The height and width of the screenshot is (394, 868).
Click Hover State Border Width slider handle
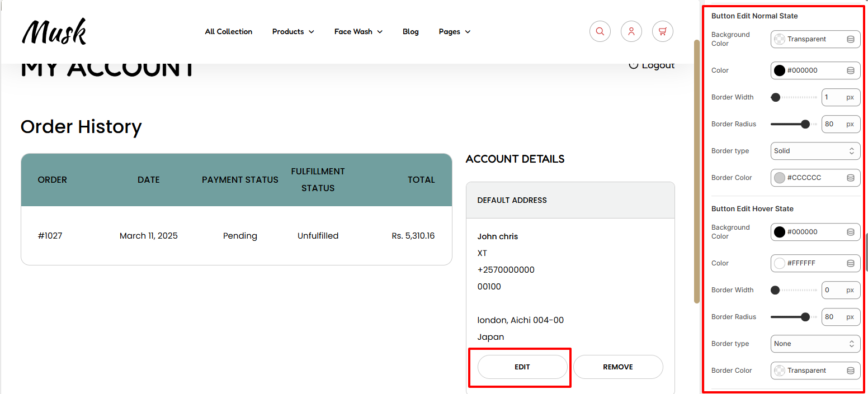tap(775, 290)
